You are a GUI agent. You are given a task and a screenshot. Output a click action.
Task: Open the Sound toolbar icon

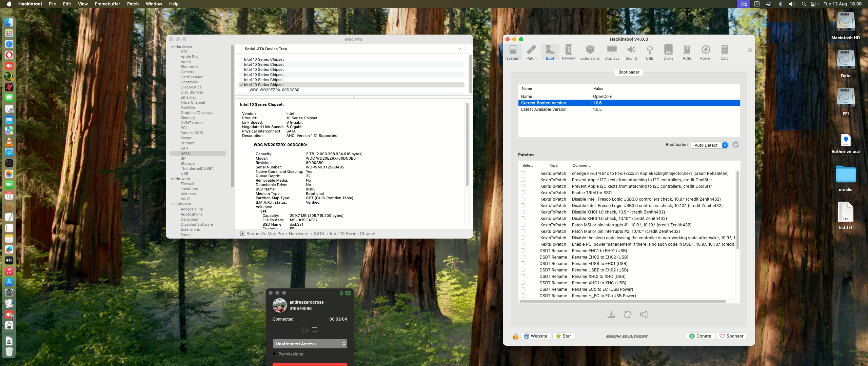pos(631,53)
